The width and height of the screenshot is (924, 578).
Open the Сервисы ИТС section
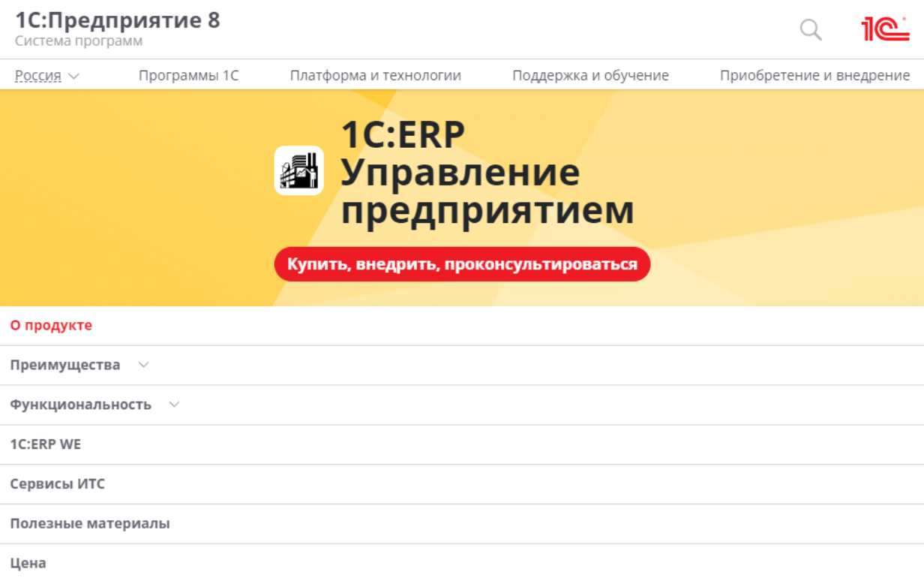point(57,484)
